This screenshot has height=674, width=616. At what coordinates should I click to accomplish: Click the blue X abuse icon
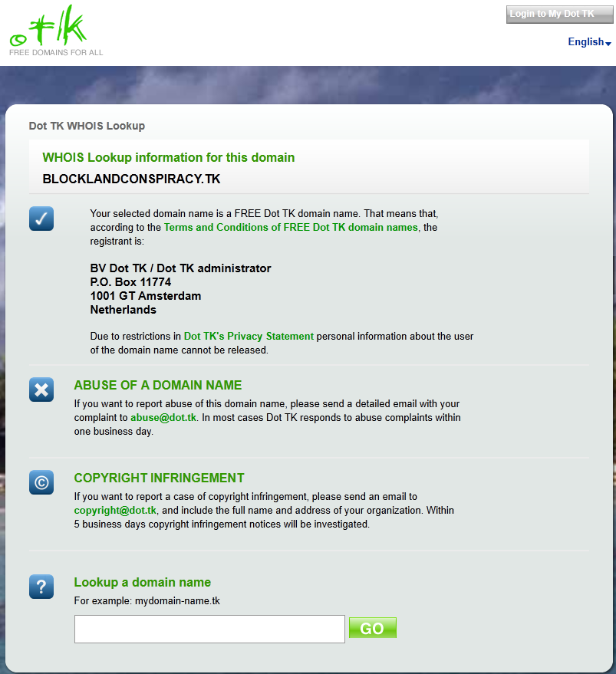click(41, 390)
